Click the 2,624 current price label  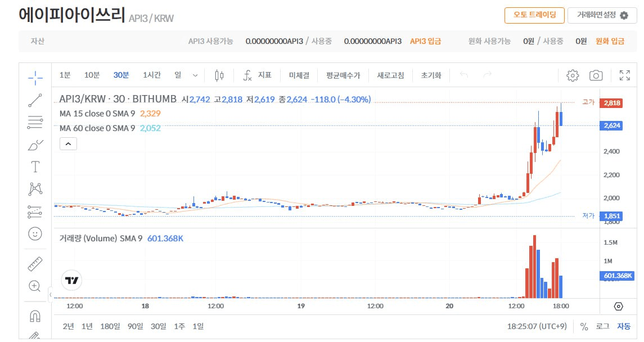point(611,125)
